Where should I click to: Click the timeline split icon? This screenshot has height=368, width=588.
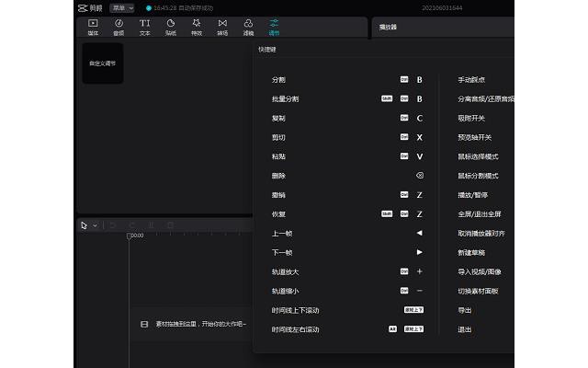click(x=151, y=225)
